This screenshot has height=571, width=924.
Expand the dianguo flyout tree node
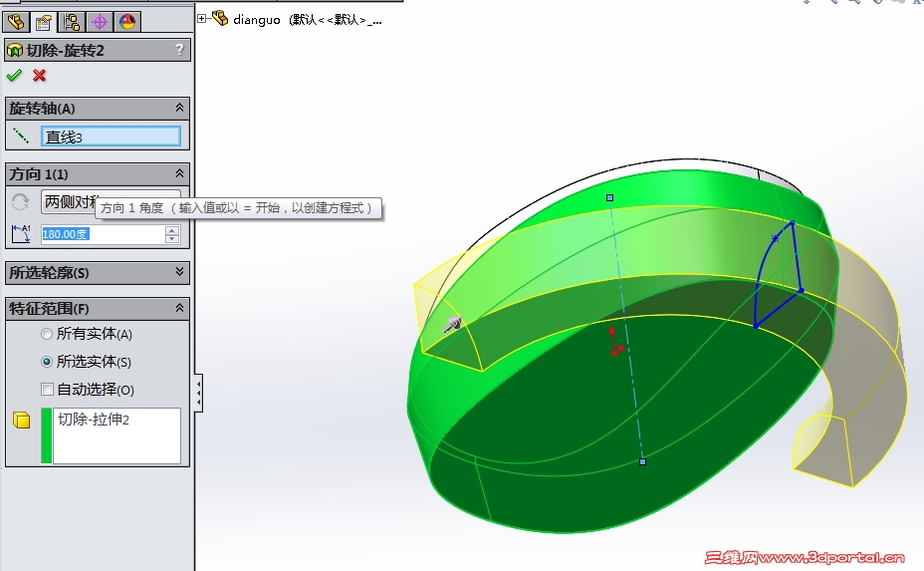tap(201, 19)
